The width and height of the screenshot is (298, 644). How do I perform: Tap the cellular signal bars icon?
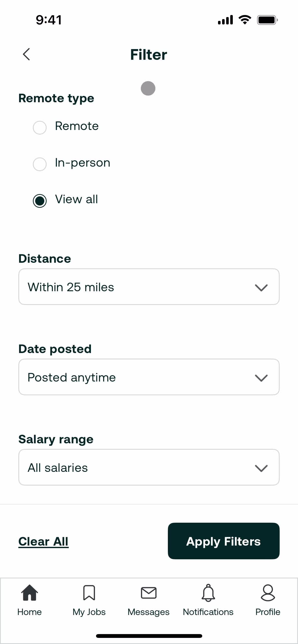click(225, 20)
